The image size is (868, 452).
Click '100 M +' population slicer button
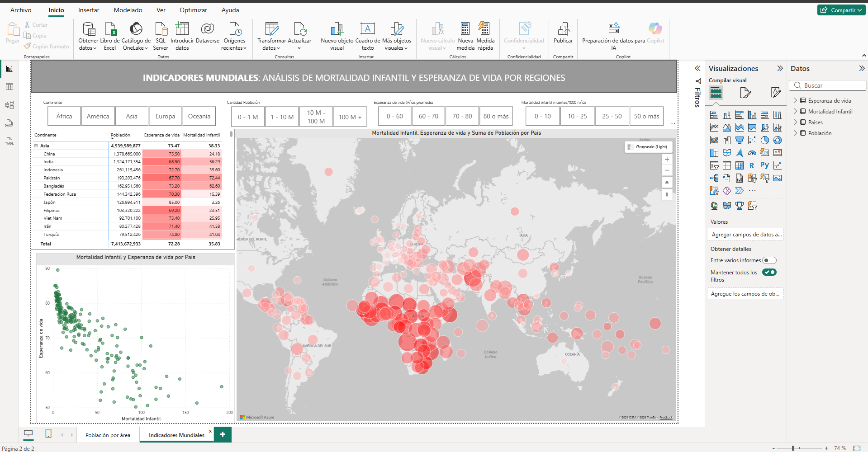click(x=350, y=117)
